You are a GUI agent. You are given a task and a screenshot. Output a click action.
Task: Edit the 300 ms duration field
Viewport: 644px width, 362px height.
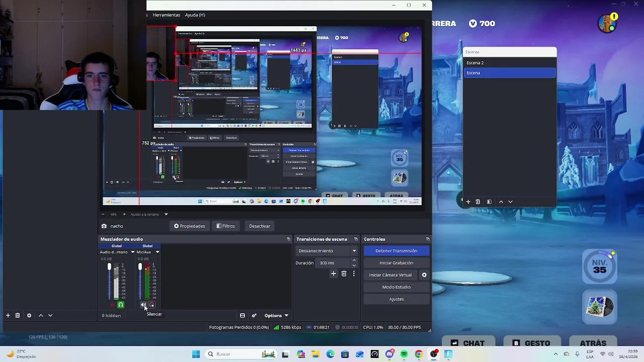pos(334,262)
